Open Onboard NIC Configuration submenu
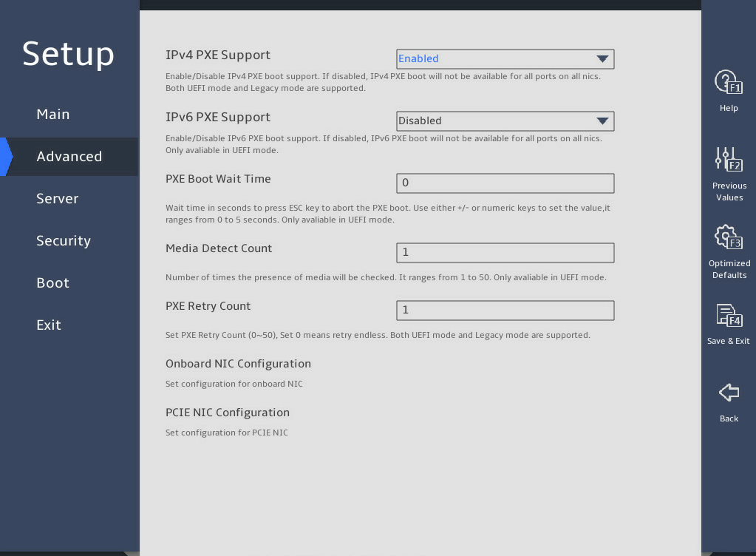This screenshot has width=756, height=556. [x=238, y=364]
